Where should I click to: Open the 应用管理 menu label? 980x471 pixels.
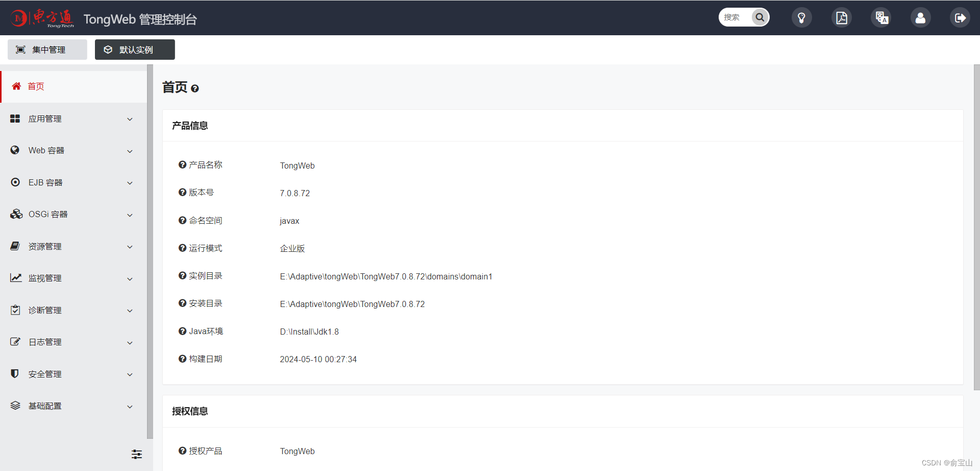click(45, 119)
